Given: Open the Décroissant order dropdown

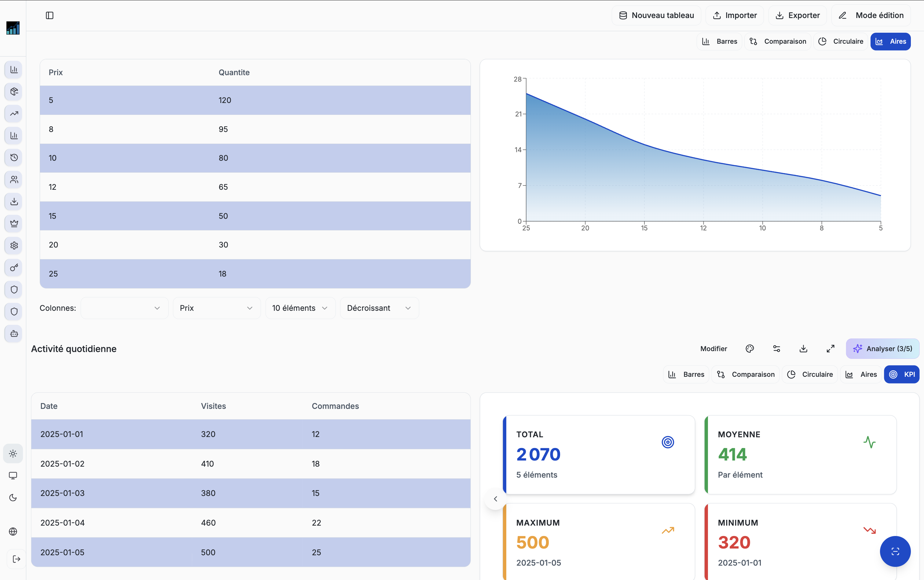Looking at the screenshot, I should (x=379, y=308).
